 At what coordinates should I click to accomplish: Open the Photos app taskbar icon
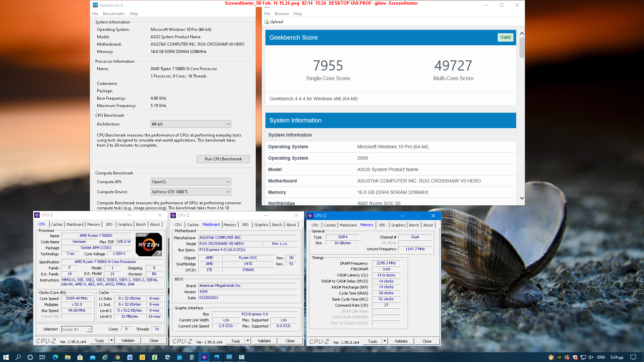pyautogui.click(x=217, y=357)
